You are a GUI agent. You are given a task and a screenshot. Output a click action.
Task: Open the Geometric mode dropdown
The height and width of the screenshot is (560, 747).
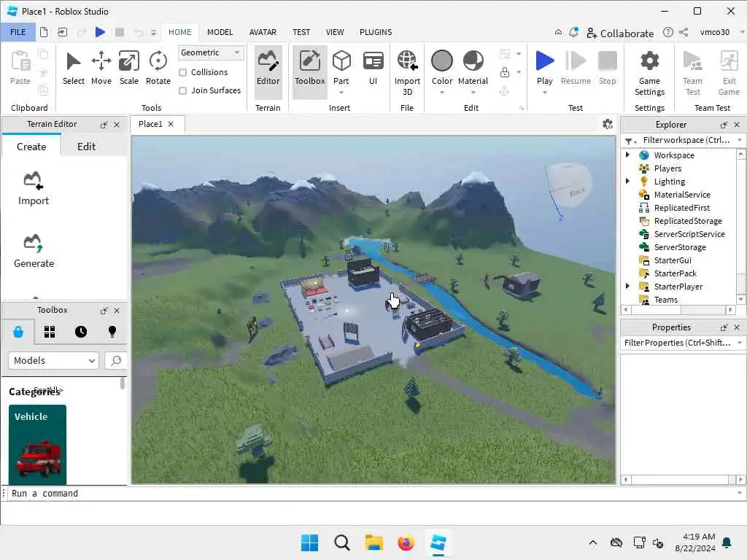point(211,52)
